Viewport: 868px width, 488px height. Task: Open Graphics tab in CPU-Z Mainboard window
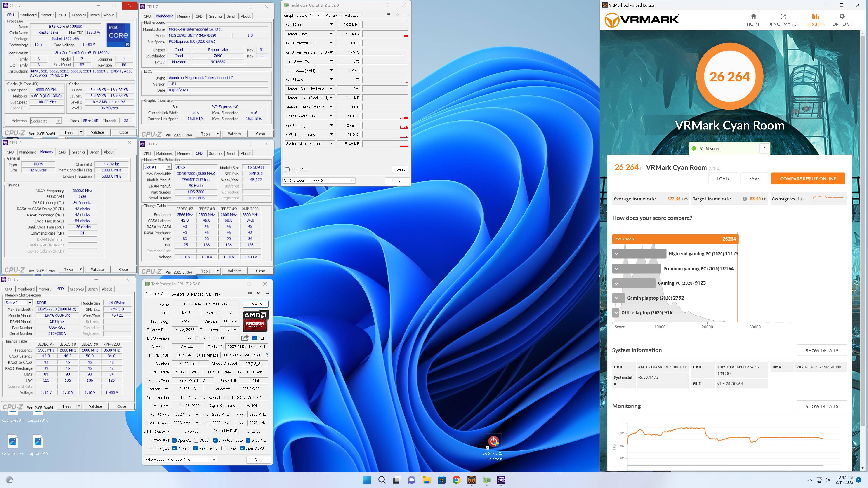[x=215, y=16]
